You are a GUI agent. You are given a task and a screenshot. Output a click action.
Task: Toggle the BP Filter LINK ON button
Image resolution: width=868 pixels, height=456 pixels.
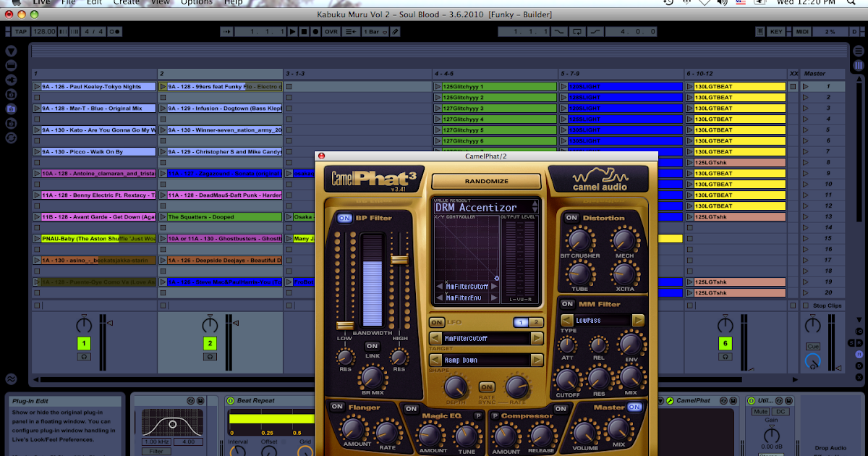point(372,346)
